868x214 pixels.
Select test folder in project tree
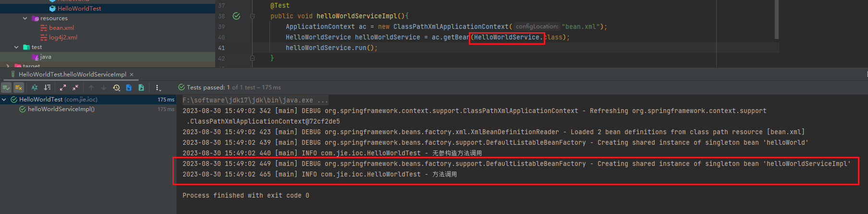coord(37,47)
